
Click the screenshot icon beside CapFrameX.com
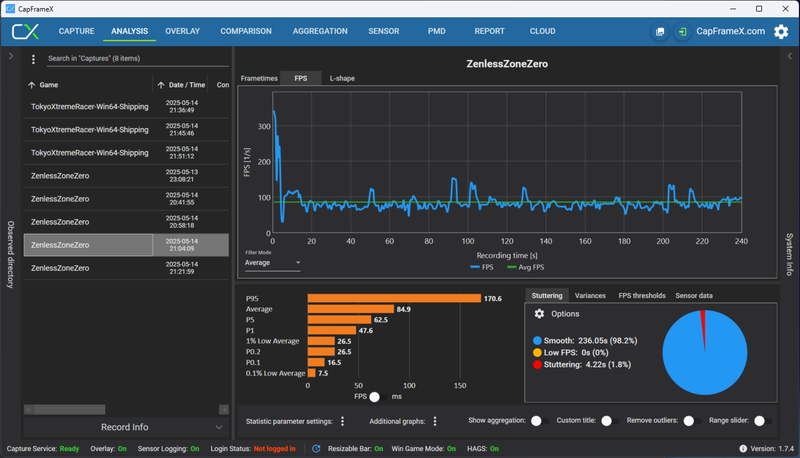point(660,32)
